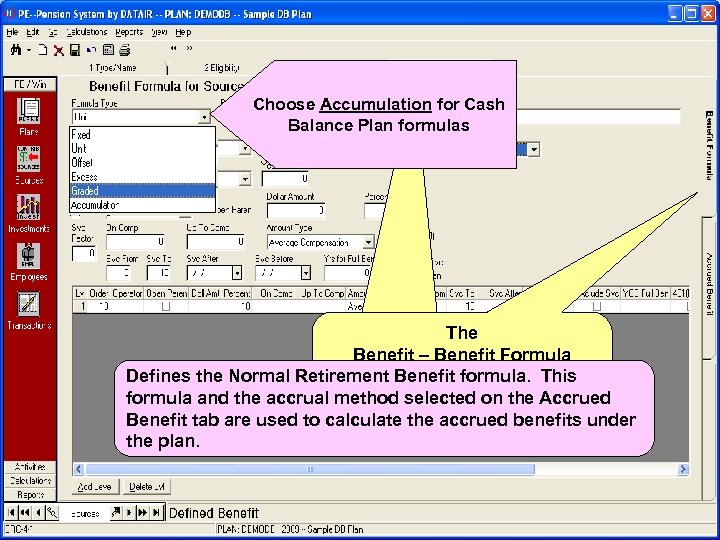Go to first record navigation button

(11, 512)
